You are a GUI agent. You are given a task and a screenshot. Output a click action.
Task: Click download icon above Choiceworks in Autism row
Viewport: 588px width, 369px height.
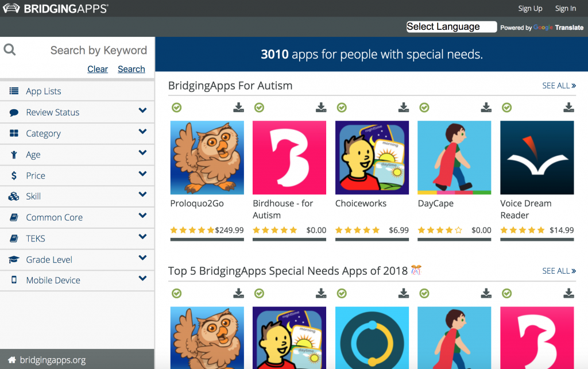404,107
